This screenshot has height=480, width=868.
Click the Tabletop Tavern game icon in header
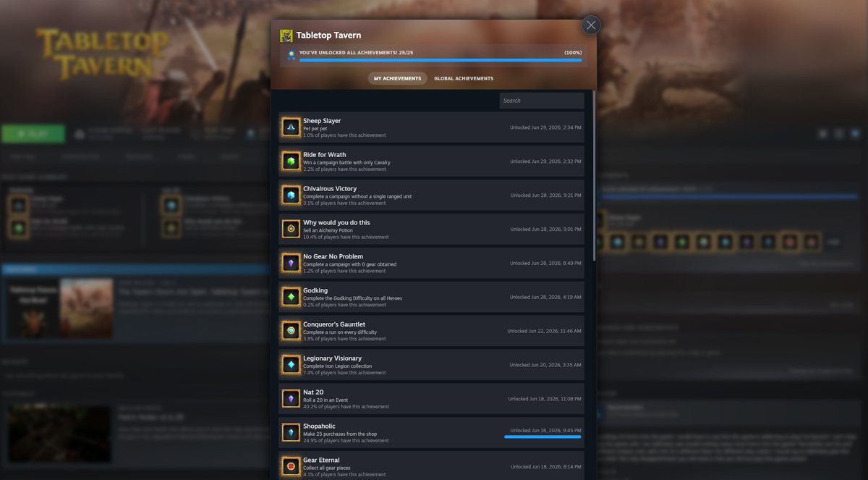tap(286, 35)
